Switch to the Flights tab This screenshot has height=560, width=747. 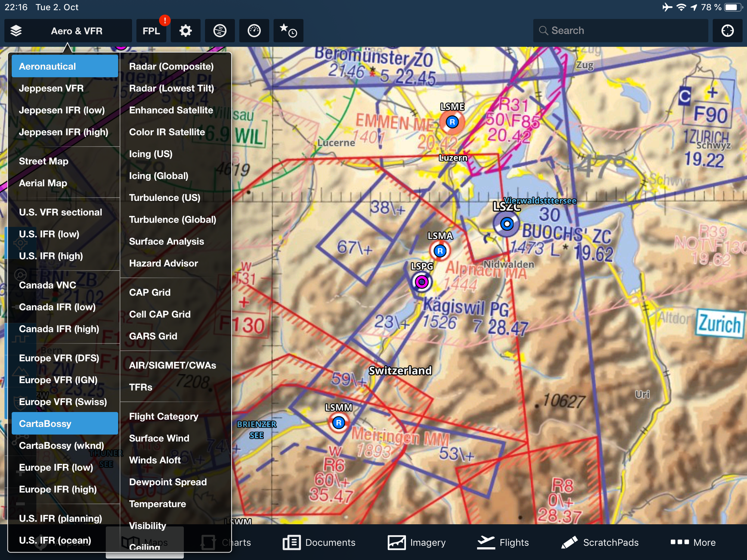(x=503, y=542)
